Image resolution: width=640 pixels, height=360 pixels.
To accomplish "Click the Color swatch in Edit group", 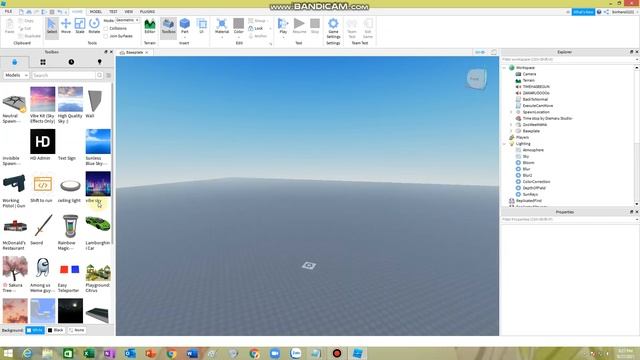I will tap(239, 23).
